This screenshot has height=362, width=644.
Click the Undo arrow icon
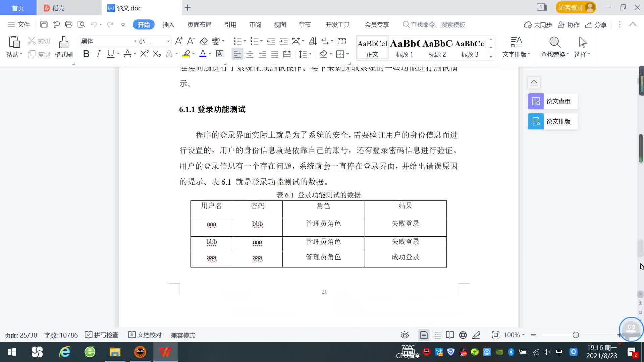pos(94,24)
